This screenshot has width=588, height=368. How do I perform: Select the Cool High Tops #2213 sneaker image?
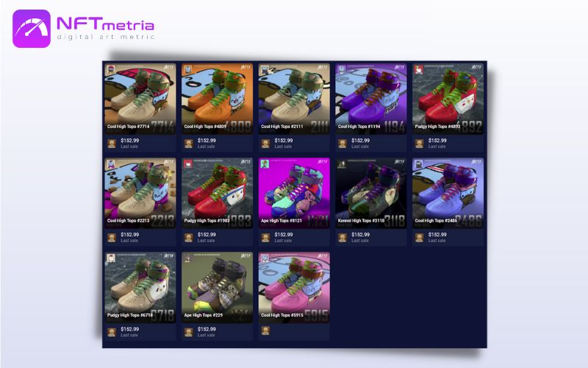140,193
